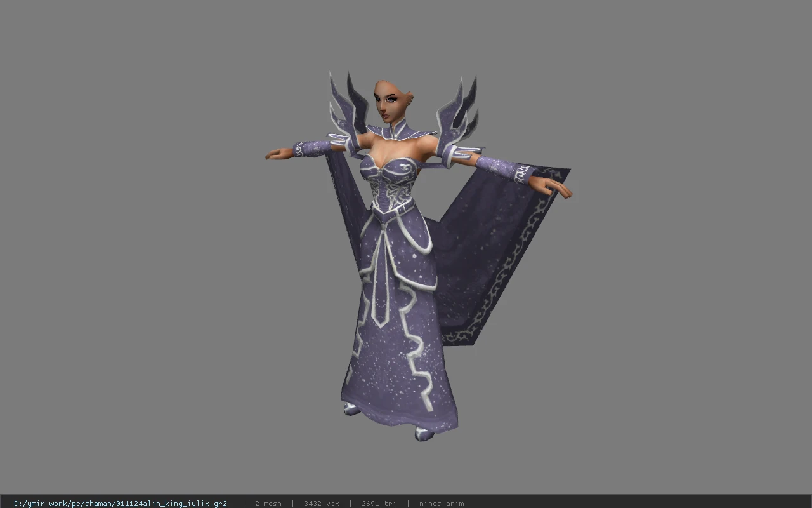812x508 pixels.
Task: Select the character's left outstretched hand
Action: (x=279, y=154)
